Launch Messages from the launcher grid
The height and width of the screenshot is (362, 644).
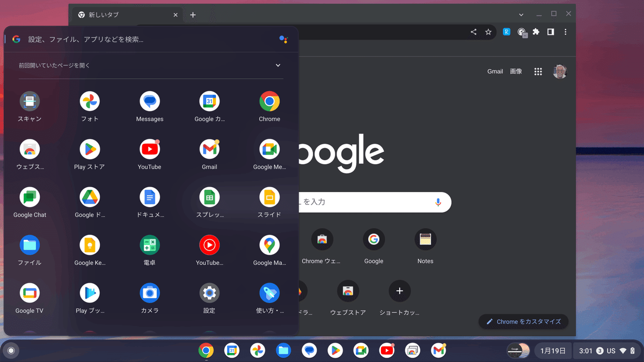[150, 101]
